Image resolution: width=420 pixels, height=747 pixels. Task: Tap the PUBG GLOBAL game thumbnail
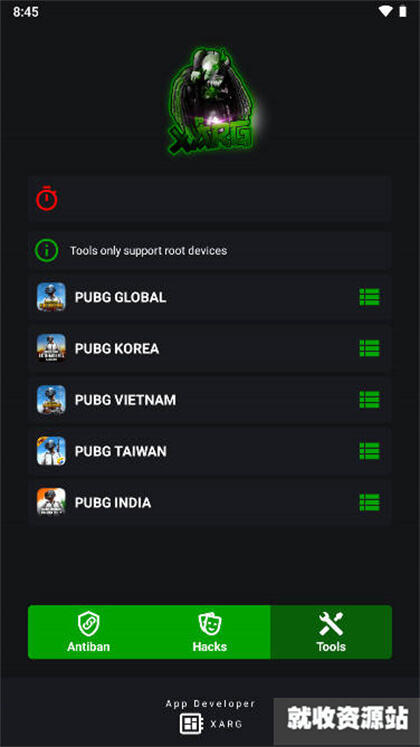point(51,297)
